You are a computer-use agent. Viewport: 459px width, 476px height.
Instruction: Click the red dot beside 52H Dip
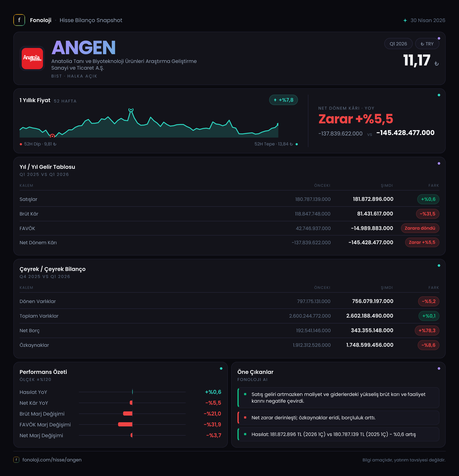[x=21, y=144]
